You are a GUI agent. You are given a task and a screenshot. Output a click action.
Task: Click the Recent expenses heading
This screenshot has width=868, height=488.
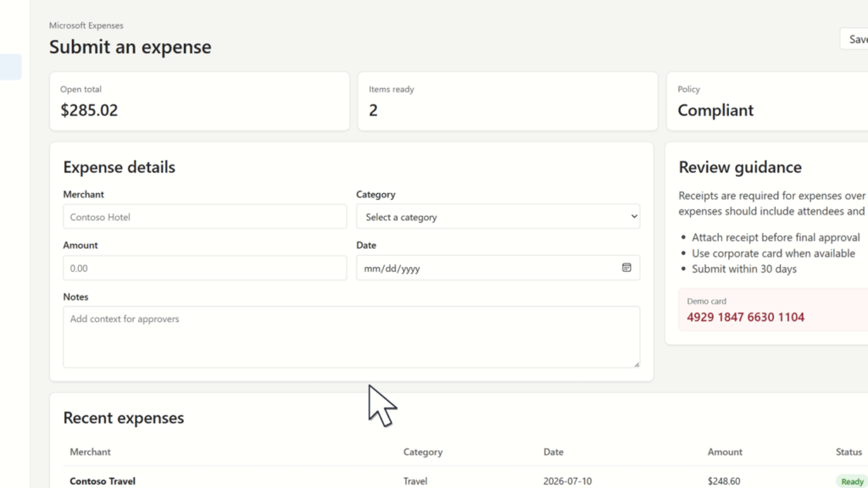pos(124,418)
